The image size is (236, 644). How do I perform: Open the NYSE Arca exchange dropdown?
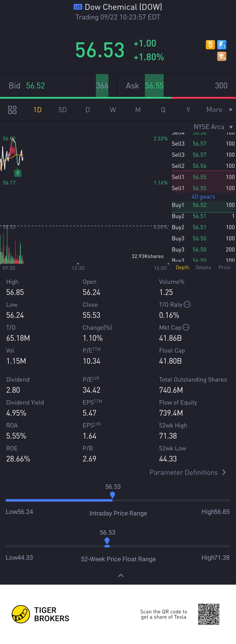[x=213, y=127]
